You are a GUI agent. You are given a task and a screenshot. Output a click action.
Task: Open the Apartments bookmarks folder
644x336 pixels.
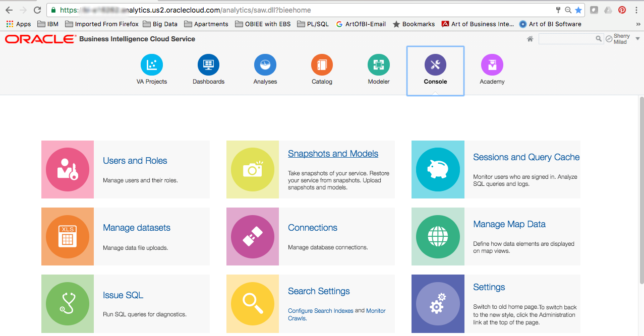206,24
